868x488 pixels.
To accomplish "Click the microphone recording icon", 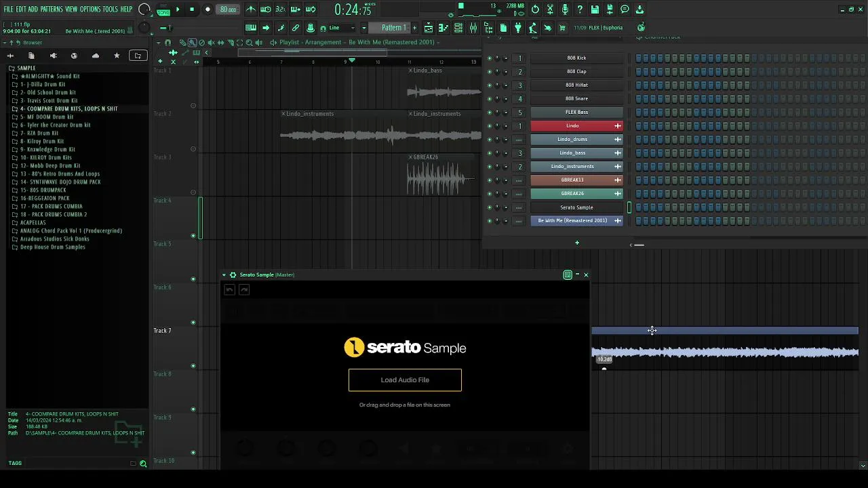I will (565, 9).
